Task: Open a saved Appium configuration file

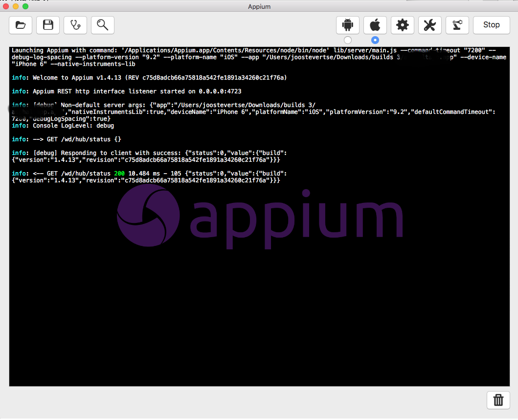Action: tap(21, 25)
